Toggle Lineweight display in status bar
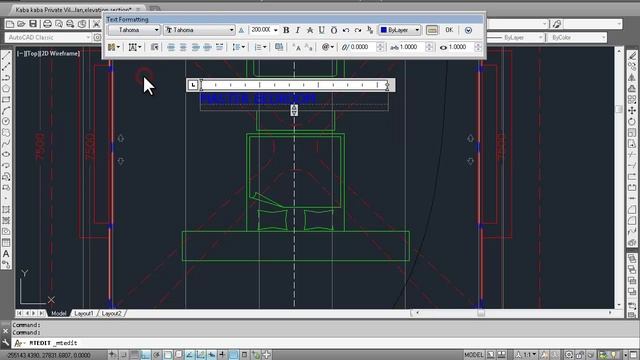The width and height of the screenshot is (640, 360). coord(222,355)
